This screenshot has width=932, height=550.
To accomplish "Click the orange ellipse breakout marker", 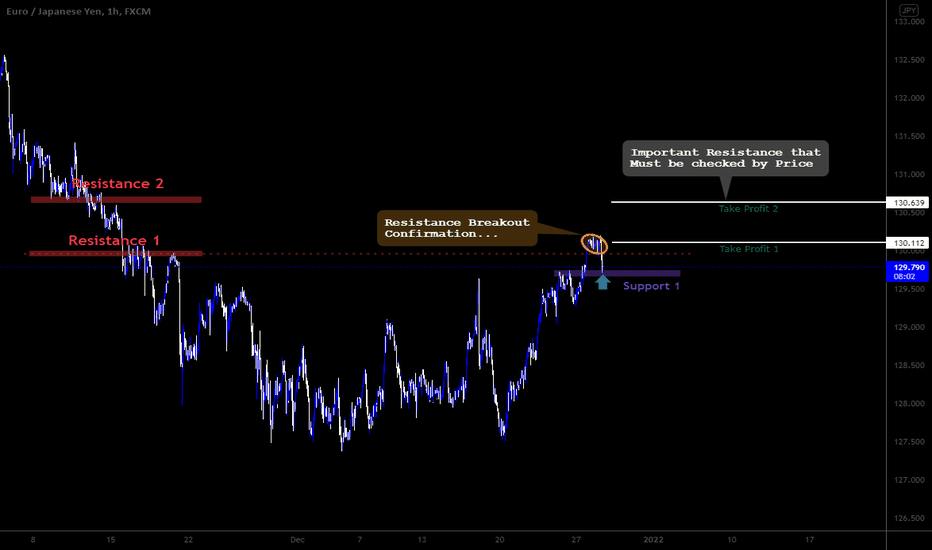I will (x=594, y=244).
